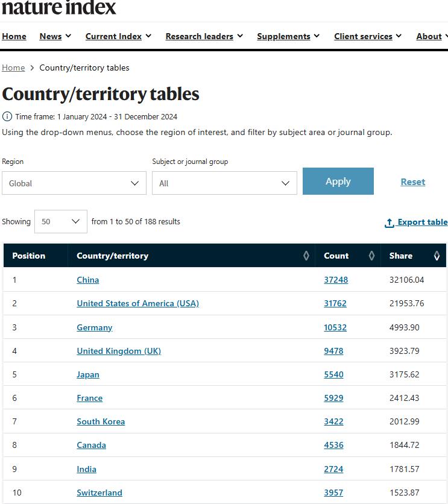Screen dimensions: 448x504
Task: Click the Export table upload icon
Action: tap(390, 222)
